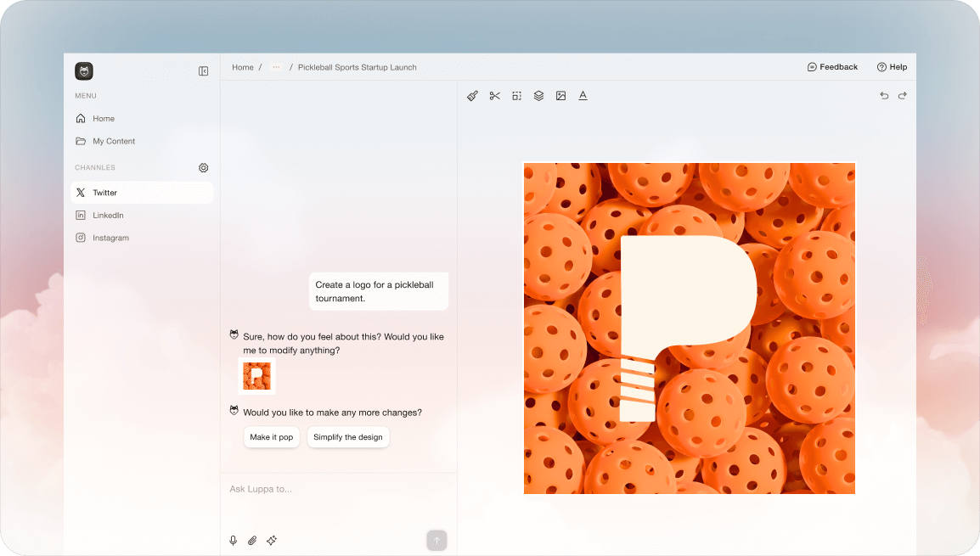980x556 pixels.
Task: Click the microphone voice input icon
Action: [x=234, y=540]
